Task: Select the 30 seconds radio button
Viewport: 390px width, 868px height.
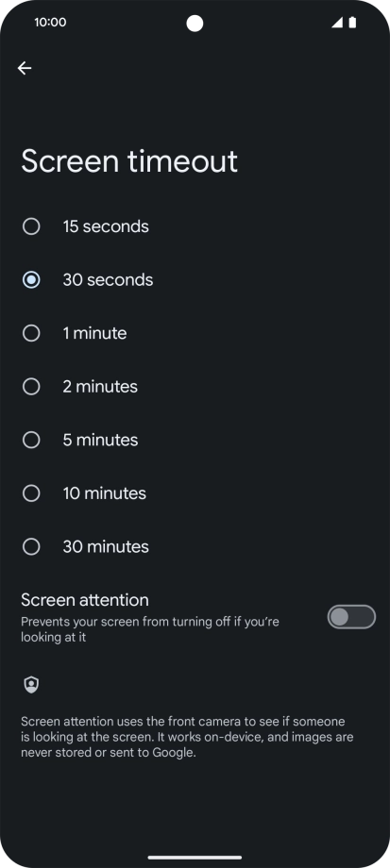Action: click(x=31, y=279)
